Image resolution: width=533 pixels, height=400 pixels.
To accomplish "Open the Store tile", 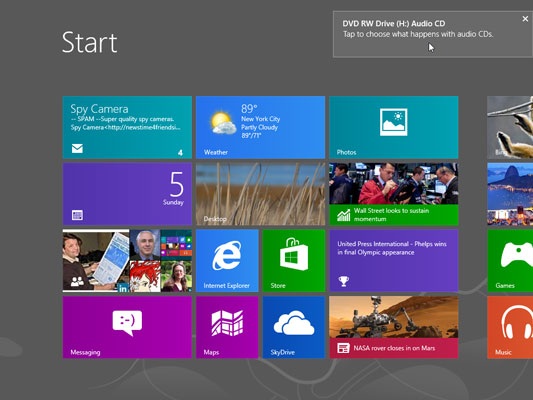I will click(294, 260).
